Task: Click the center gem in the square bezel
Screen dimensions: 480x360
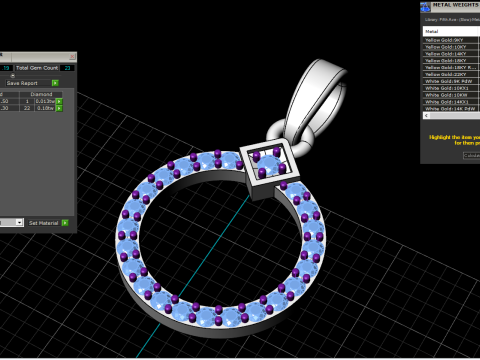Action: pyautogui.click(x=269, y=164)
